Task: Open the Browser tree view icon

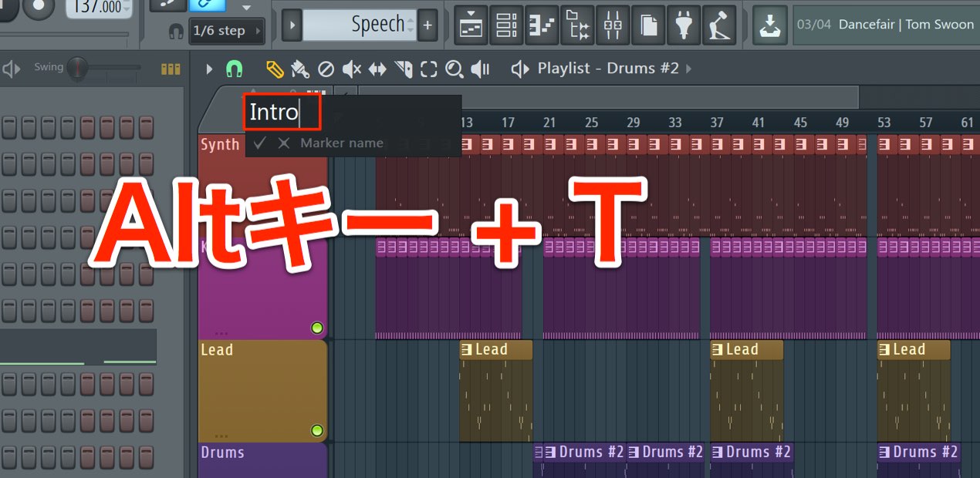Action: point(578,25)
